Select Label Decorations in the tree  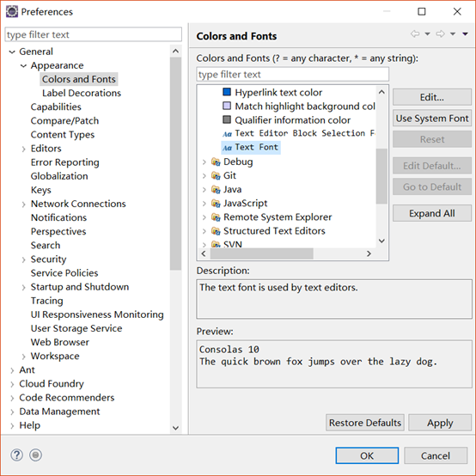point(82,93)
